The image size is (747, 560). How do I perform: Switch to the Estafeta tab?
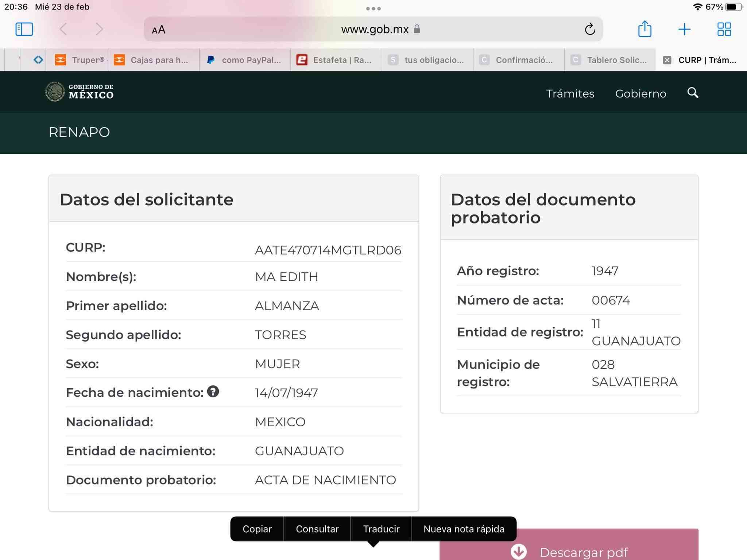[x=336, y=60]
